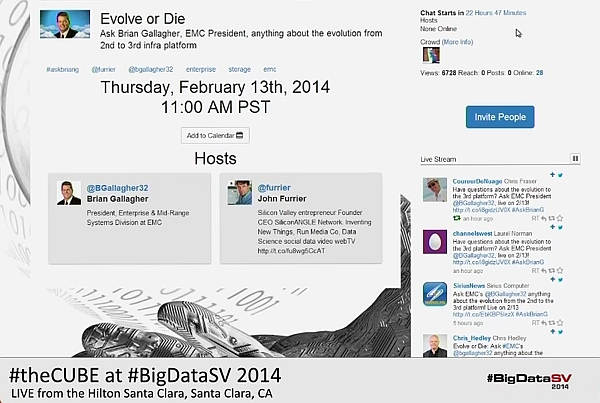Open the More Info link beside Crowd
The height and width of the screenshot is (403, 600).
click(457, 42)
